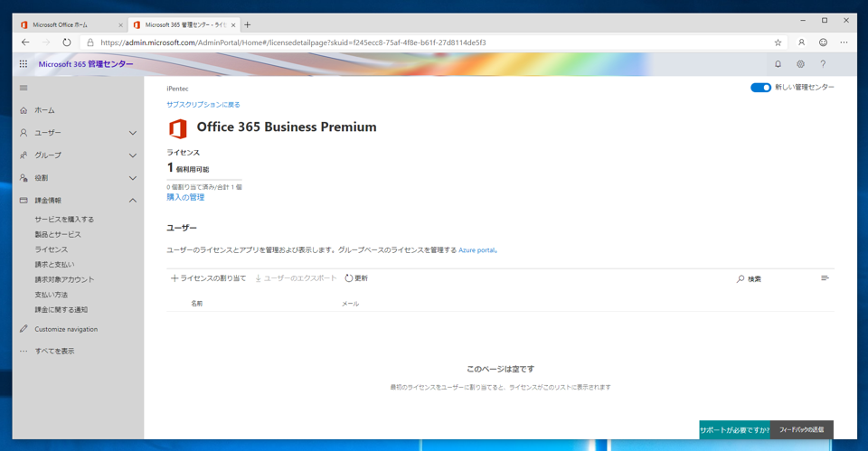Click the すべてを表示 navigation item
Image resolution: width=868 pixels, height=451 pixels.
[x=54, y=351]
